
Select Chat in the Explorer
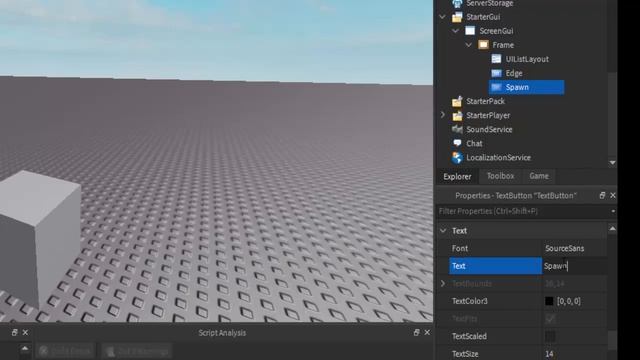click(x=474, y=143)
